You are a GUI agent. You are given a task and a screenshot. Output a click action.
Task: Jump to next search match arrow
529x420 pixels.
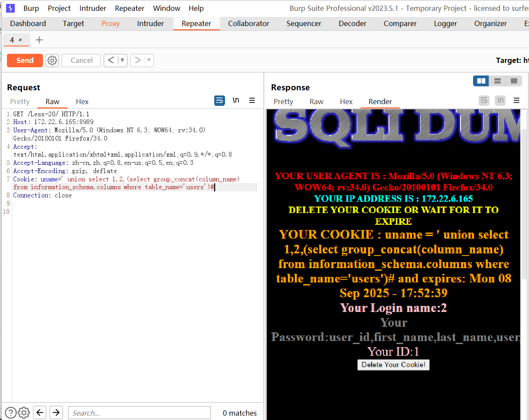coord(56,412)
